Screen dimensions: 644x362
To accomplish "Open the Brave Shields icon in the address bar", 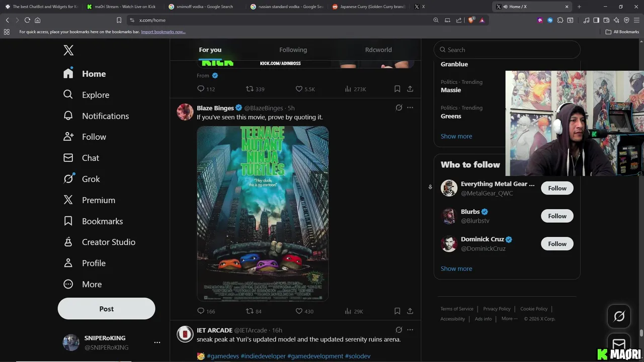I will (x=471, y=20).
